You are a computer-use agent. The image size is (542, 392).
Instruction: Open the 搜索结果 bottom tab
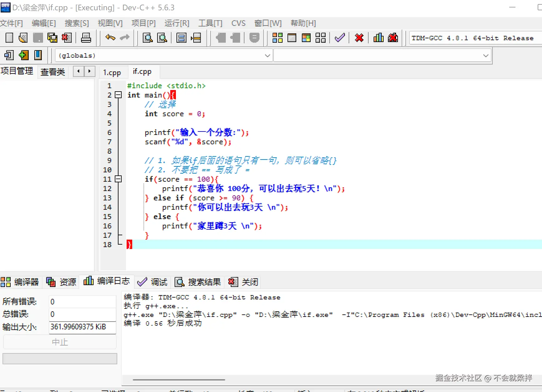click(x=198, y=282)
